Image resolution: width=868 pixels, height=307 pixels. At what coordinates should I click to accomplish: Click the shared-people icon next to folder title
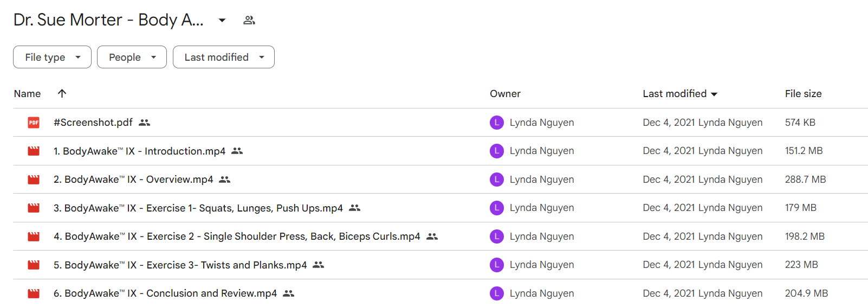249,20
